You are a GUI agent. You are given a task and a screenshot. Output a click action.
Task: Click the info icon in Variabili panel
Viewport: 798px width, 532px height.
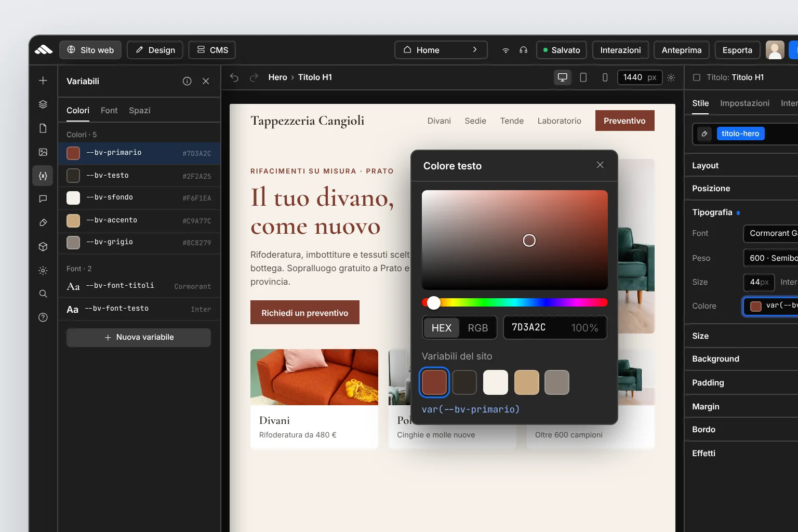tap(187, 81)
